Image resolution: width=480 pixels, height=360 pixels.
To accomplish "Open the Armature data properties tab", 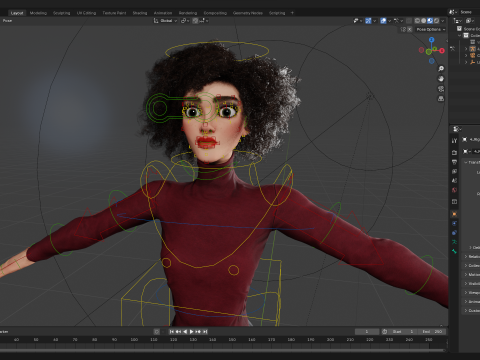I will 454,242.
